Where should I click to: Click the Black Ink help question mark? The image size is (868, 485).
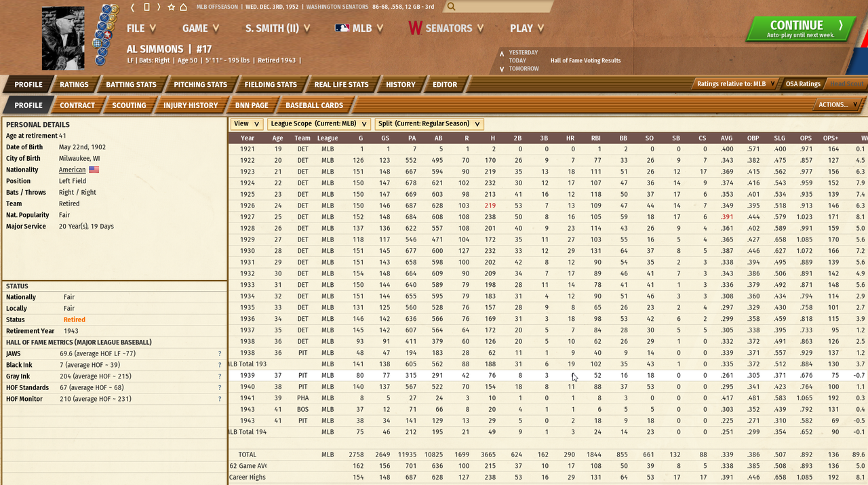point(220,365)
